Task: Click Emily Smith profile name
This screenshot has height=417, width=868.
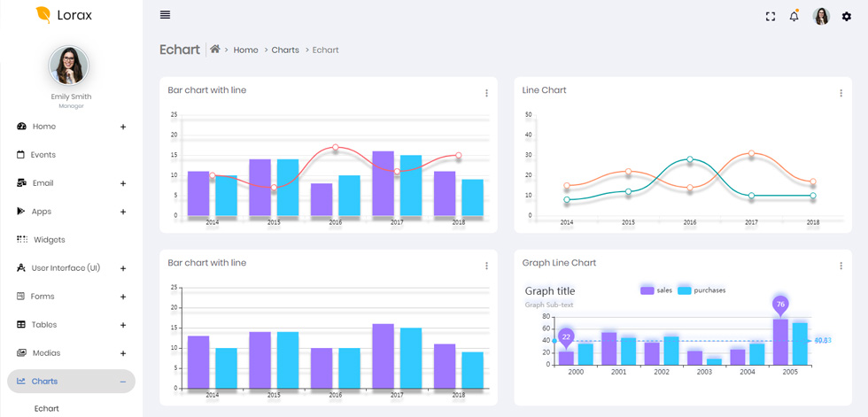Action: (x=71, y=97)
